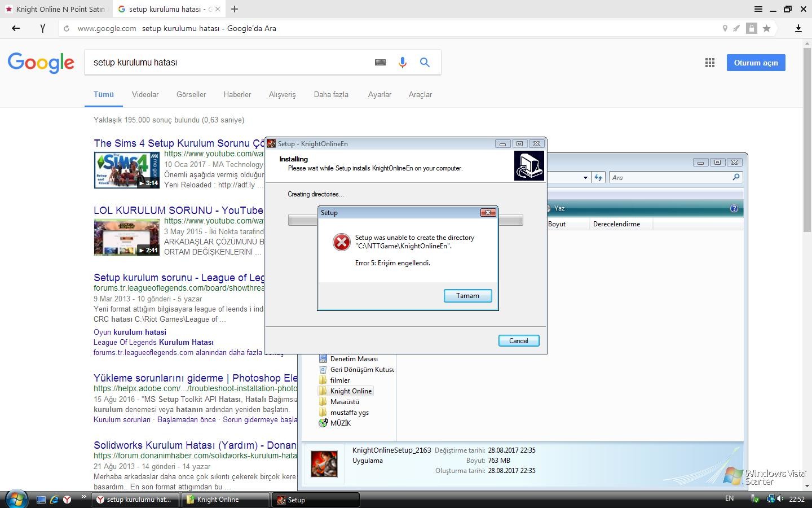
Task: Select the Videolar search tab
Action: pyautogui.click(x=145, y=95)
